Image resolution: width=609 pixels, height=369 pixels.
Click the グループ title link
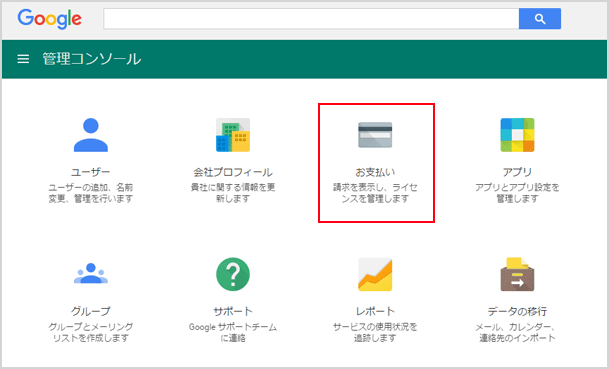click(x=91, y=311)
